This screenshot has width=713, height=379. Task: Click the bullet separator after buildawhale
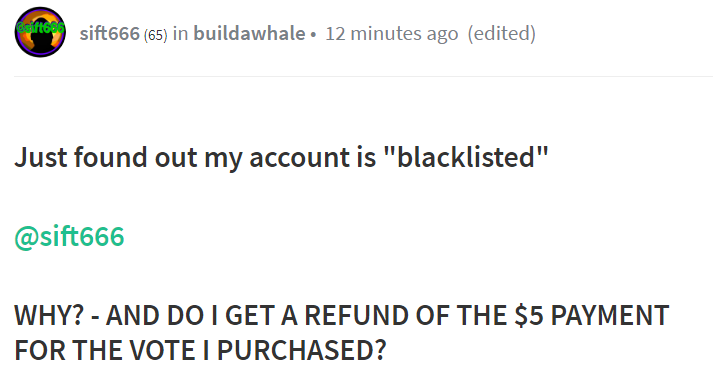[313, 35]
